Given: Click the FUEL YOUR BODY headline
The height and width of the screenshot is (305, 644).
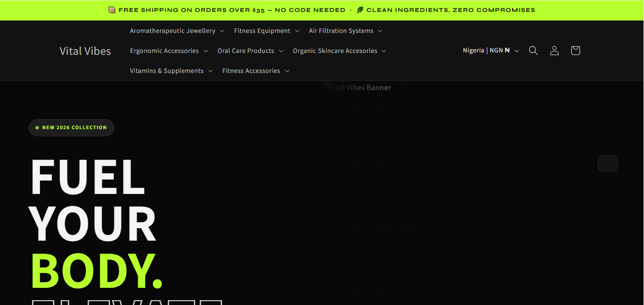Looking at the screenshot, I should click(x=97, y=223).
